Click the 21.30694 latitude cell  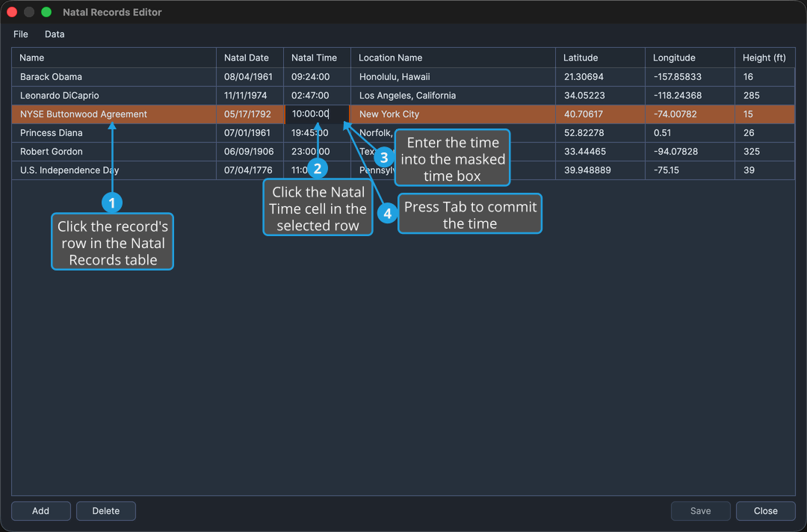(600, 77)
